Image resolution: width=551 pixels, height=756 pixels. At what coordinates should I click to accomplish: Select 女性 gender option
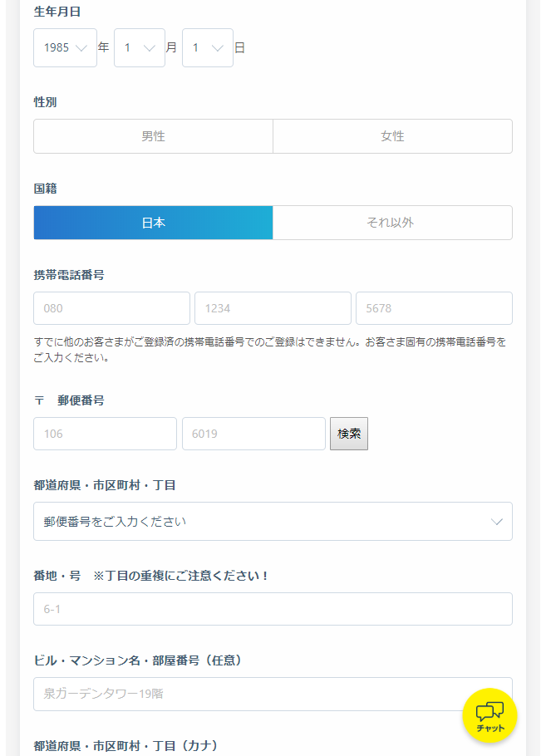[392, 136]
